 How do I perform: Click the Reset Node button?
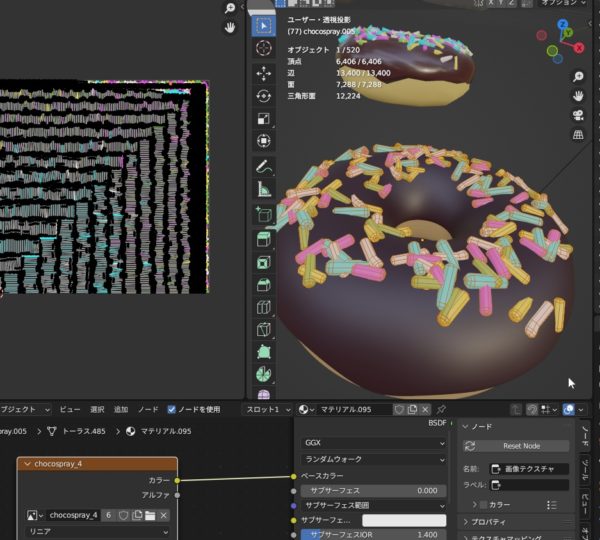point(520,446)
